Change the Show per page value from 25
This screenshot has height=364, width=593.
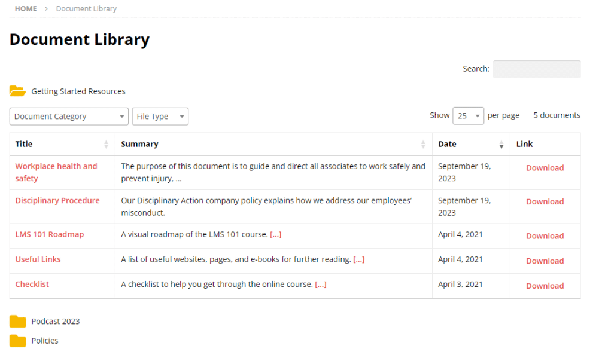pos(467,115)
